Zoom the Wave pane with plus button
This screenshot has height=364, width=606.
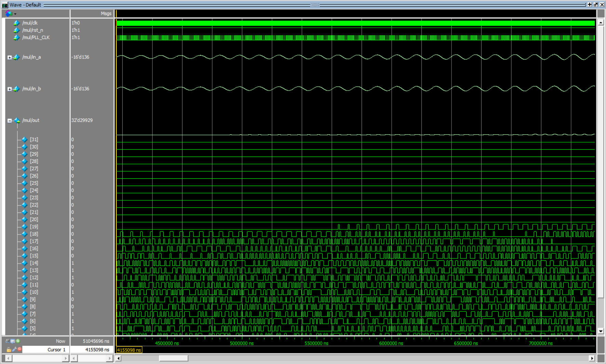click(x=590, y=4)
